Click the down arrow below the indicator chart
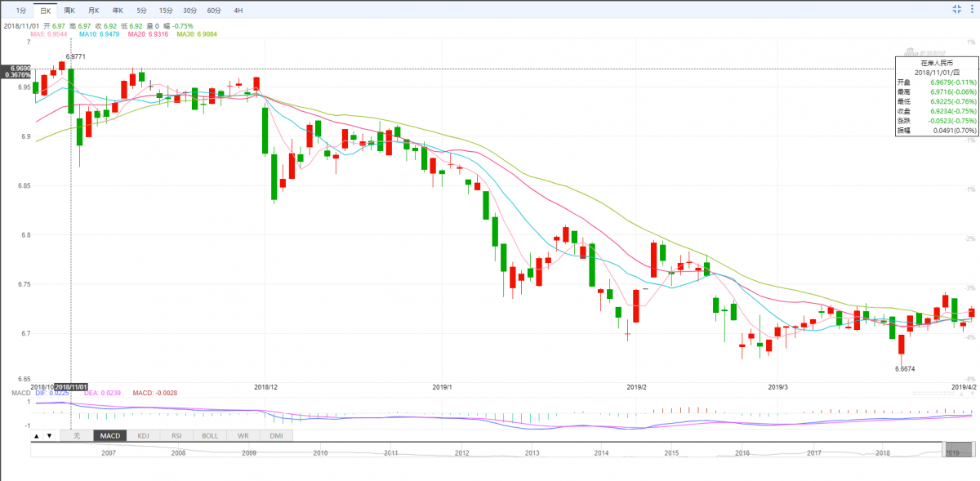This screenshot has height=481, width=980. tap(49, 435)
